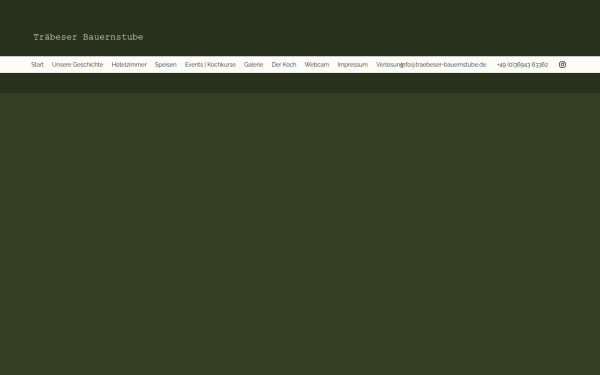Go to the Impressum page
This screenshot has width=600, height=375.
click(x=352, y=65)
